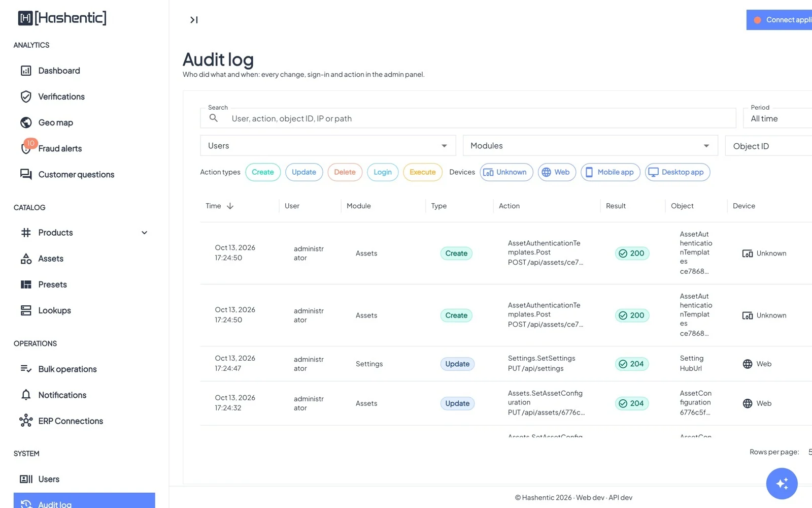Toggle the Unknown device filter chip
Screen dimensions: 812x508
coord(506,172)
